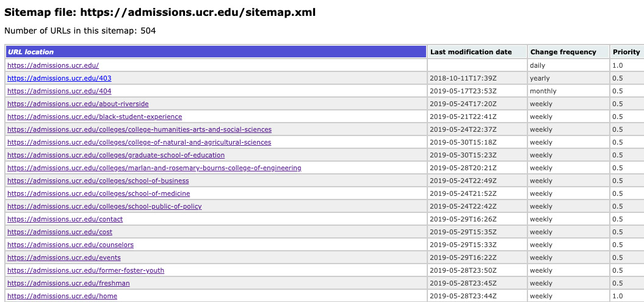Sort by Last modification date header

(471, 52)
